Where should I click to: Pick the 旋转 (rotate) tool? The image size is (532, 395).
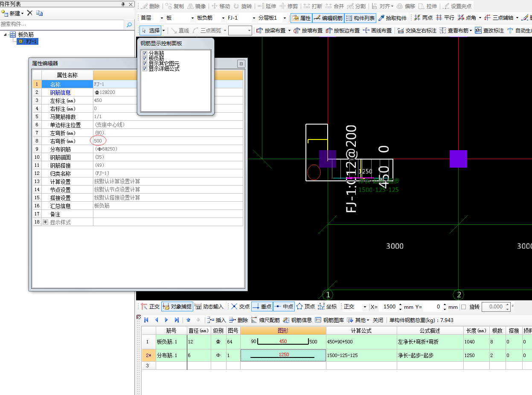[x=242, y=6]
